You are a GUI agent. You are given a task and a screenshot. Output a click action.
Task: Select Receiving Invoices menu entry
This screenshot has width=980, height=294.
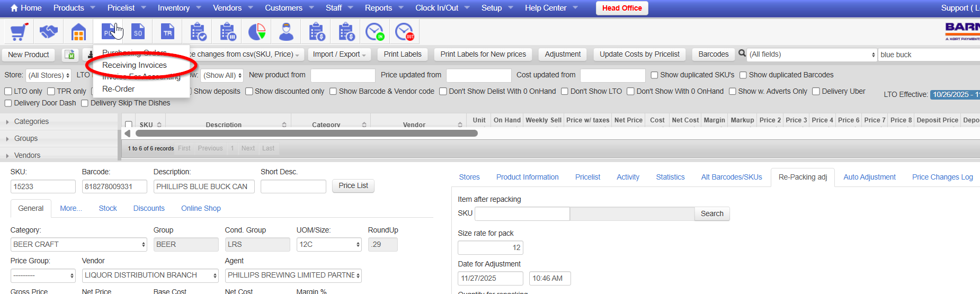point(135,65)
